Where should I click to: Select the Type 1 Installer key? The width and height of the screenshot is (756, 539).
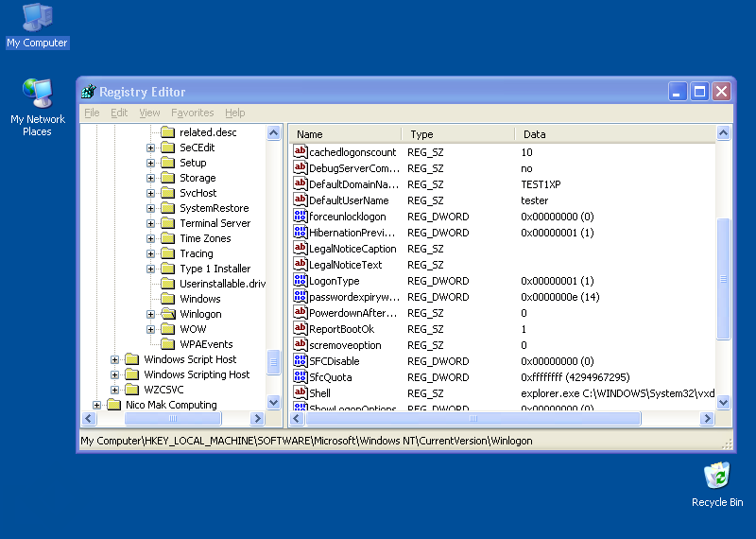click(215, 269)
